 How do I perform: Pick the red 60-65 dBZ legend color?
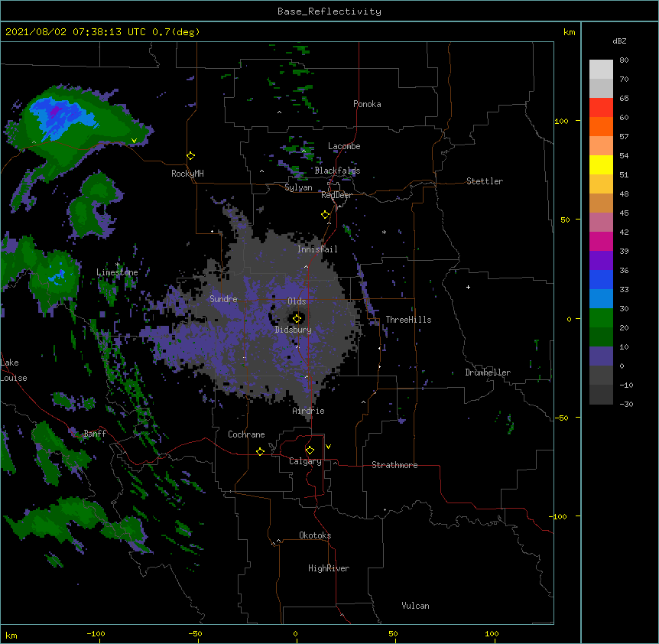601,108
